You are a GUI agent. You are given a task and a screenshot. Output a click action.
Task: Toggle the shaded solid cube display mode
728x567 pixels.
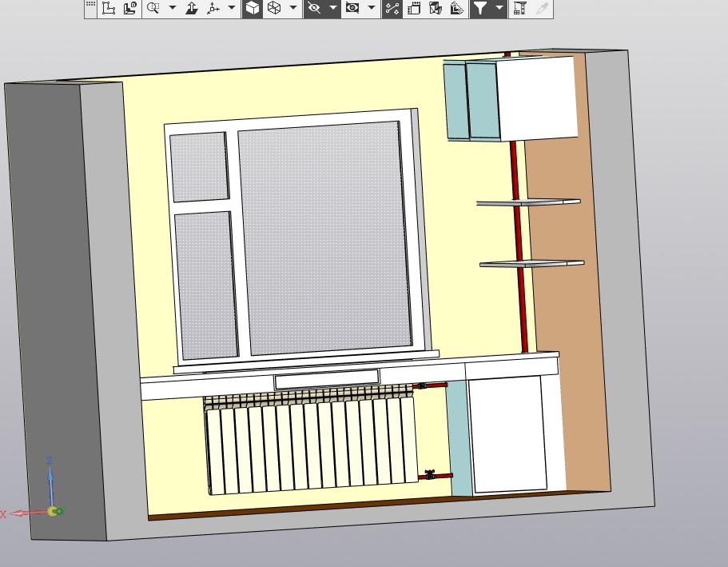point(253,8)
